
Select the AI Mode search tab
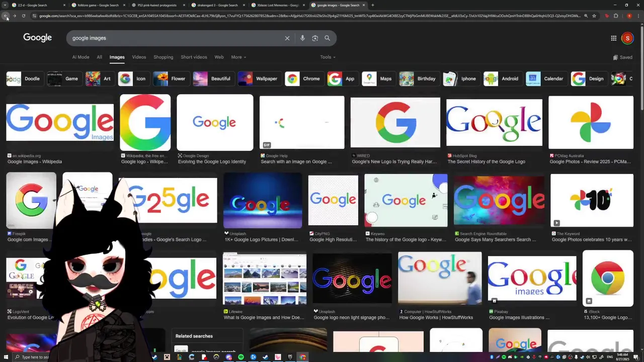coord(80,57)
